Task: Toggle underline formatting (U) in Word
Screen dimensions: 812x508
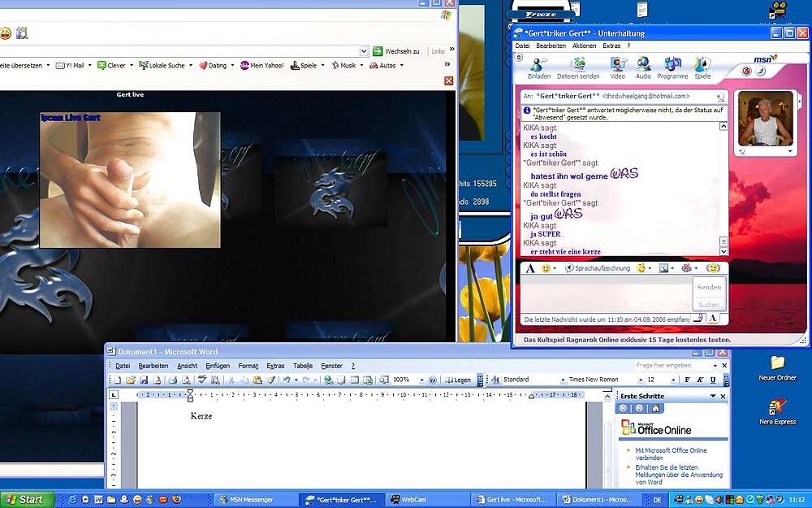Action: 713,380
